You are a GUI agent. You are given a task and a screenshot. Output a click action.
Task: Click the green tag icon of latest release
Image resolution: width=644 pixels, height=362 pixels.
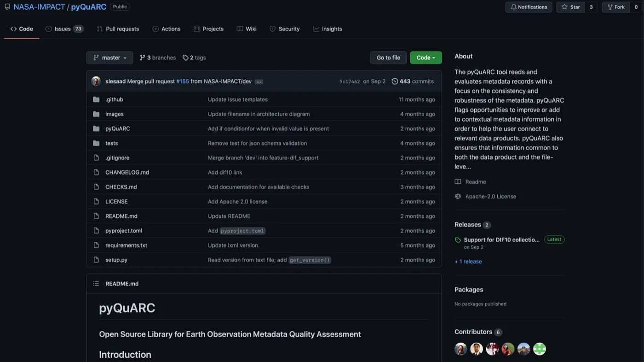(x=458, y=240)
